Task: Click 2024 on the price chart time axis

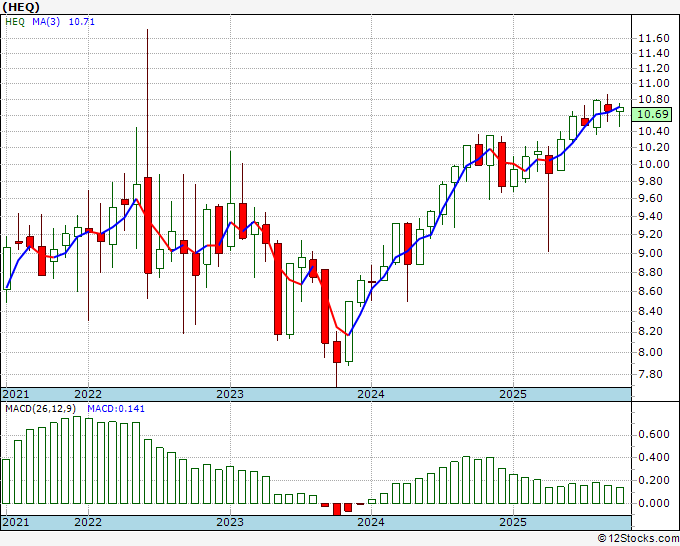Action: pyautogui.click(x=371, y=394)
